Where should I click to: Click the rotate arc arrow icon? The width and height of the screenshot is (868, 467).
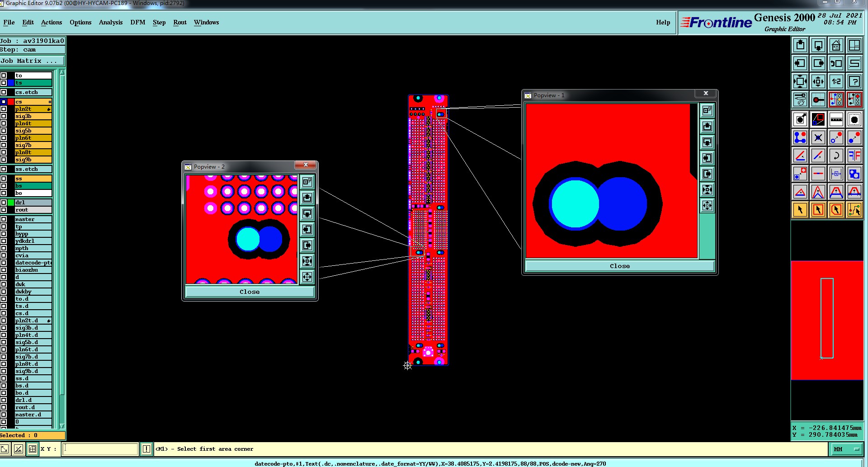click(x=836, y=156)
